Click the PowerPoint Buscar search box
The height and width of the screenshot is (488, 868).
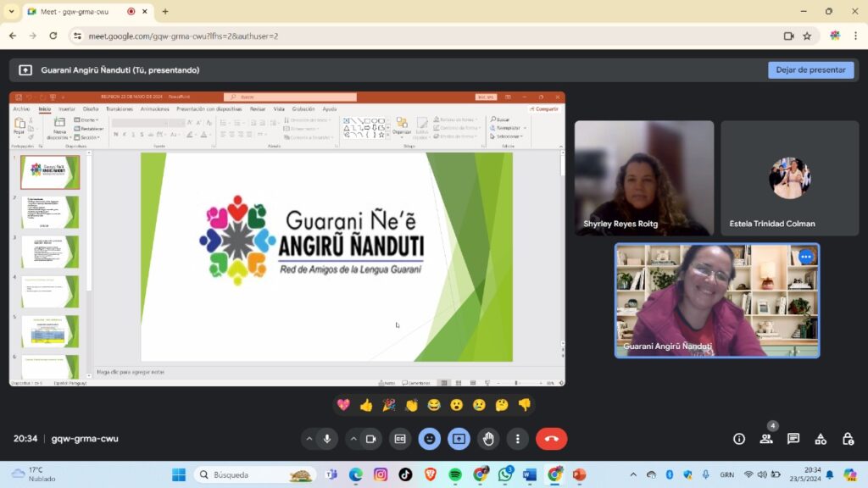click(290, 97)
